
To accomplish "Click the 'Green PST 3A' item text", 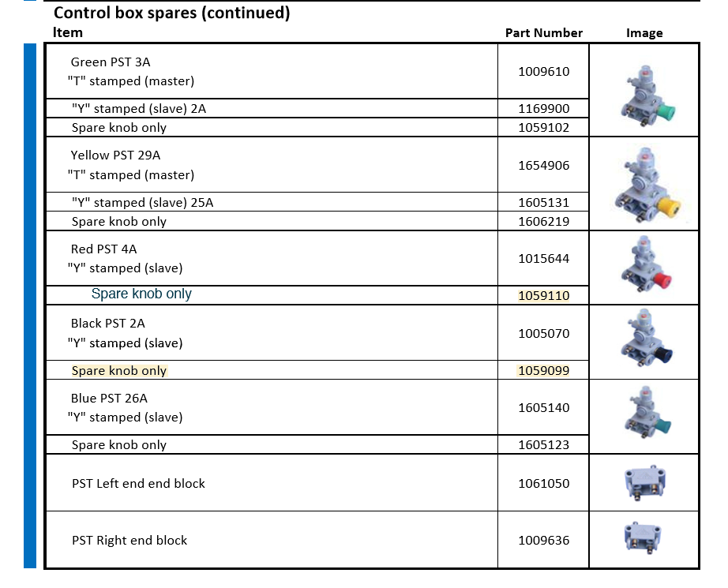I will (111, 62).
